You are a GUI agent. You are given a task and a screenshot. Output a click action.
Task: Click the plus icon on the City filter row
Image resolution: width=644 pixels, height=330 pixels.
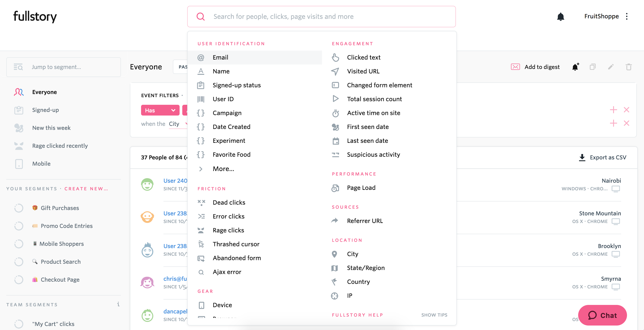(x=613, y=123)
